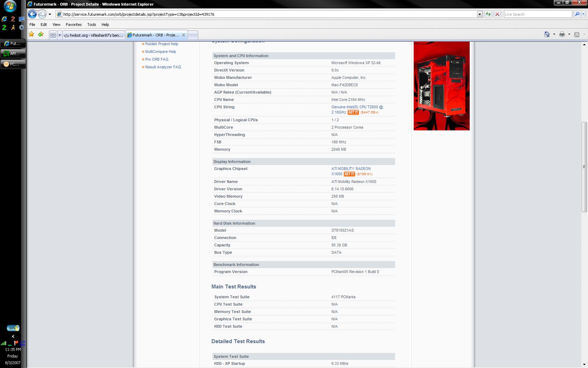This screenshot has height=368, width=588.
Task: Select the PC... taskbar button
Action: pos(13,64)
